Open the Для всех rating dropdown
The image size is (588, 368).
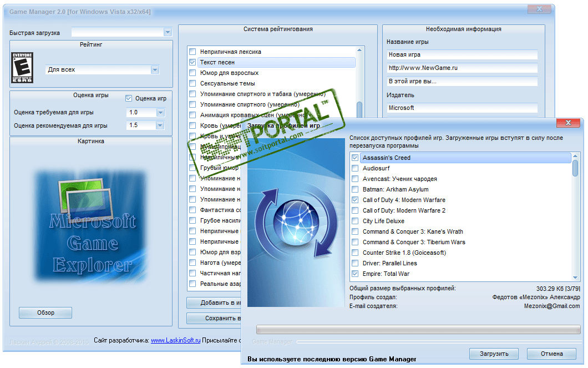155,70
